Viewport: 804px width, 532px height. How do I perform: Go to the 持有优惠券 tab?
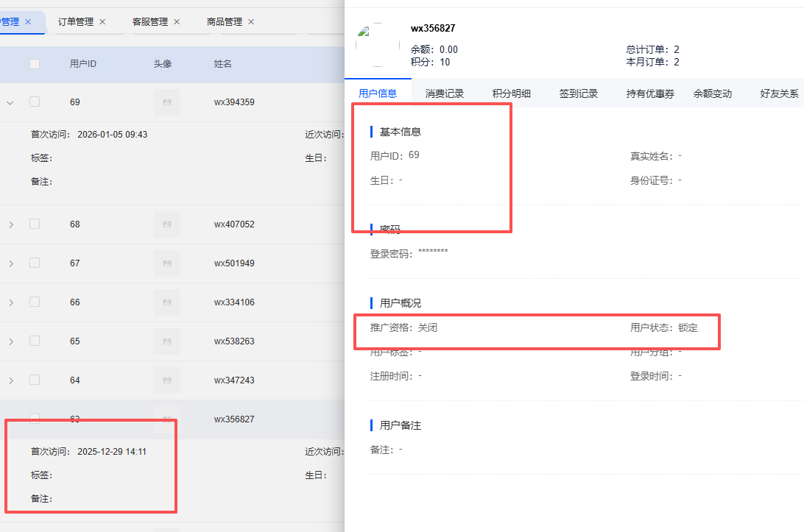pyautogui.click(x=650, y=93)
